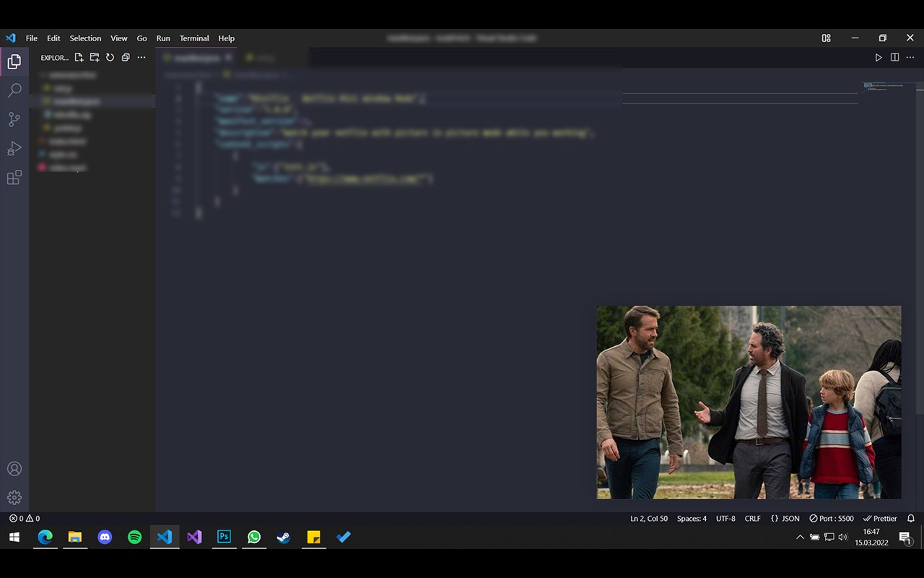Open the Manage gear menu
The width and height of the screenshot is (924, 578).
[14, 498]
